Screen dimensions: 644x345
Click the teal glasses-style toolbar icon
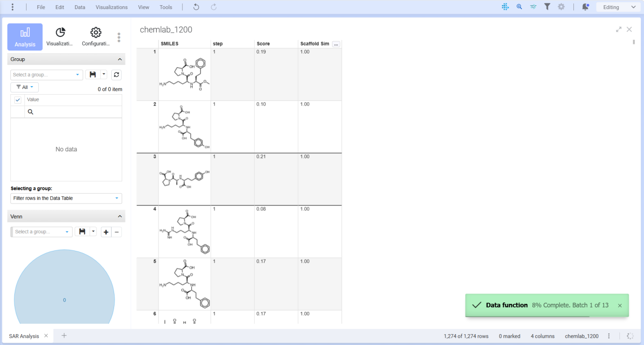click(x=533, y=7)
